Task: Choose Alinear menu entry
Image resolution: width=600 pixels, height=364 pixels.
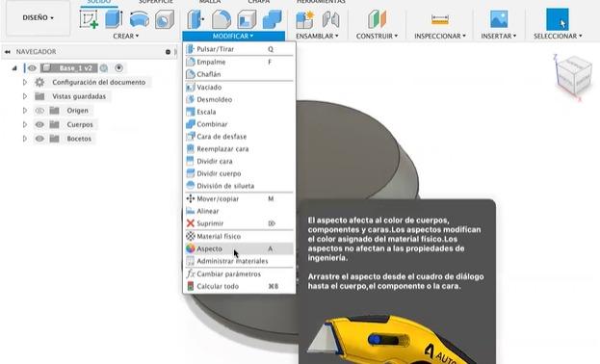Action: 239,211
